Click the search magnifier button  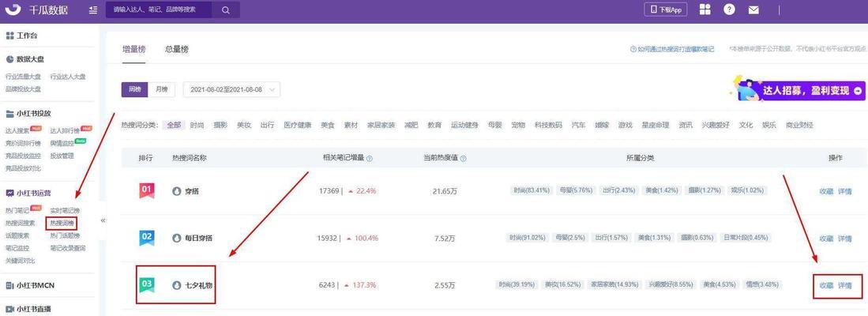point(226,10)
